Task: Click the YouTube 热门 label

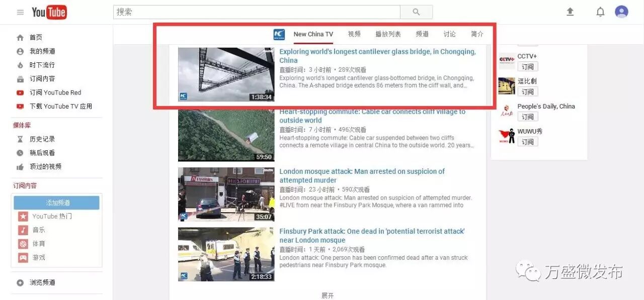Action: pos(52,217)
